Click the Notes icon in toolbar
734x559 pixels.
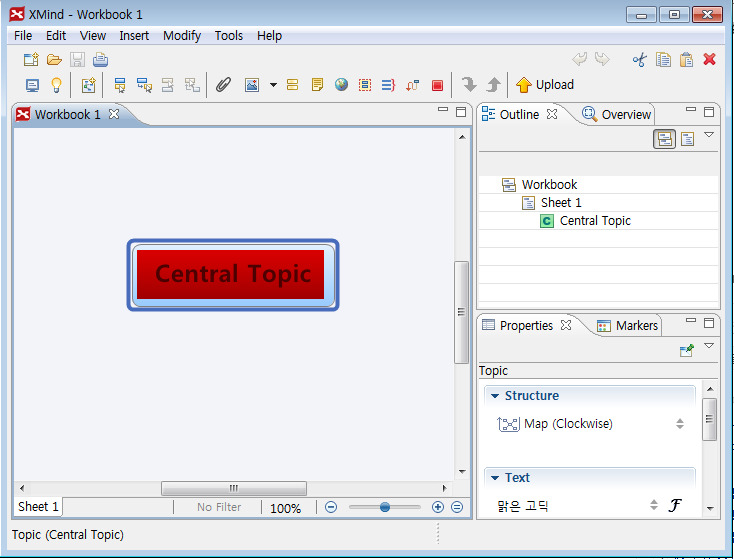(x=317, y=85)
